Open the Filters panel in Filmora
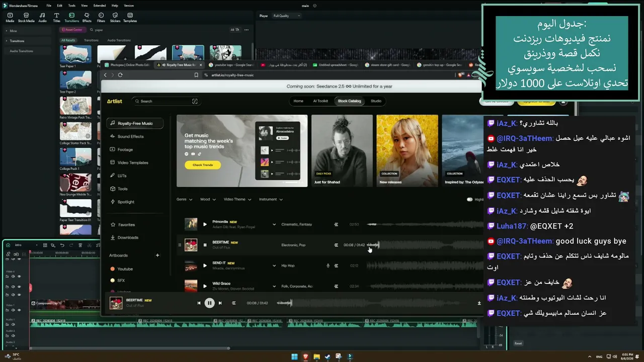 point(101,18)
